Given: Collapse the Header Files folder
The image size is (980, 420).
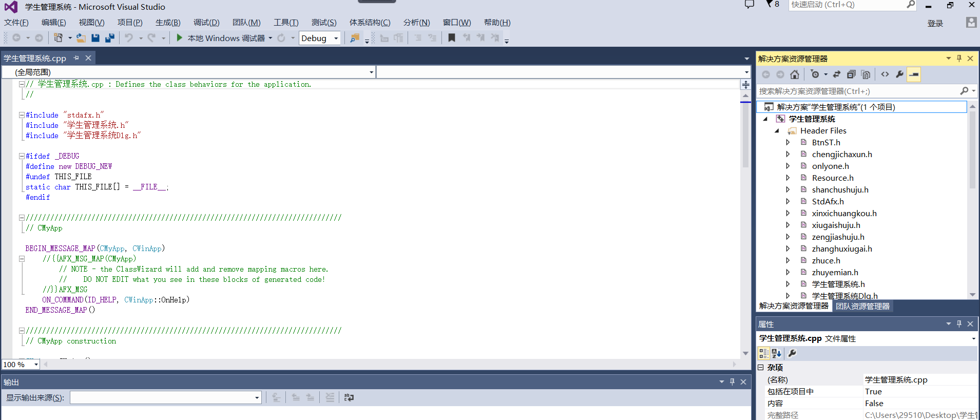Looking at the screenshot, I should (x=777, y=131).
